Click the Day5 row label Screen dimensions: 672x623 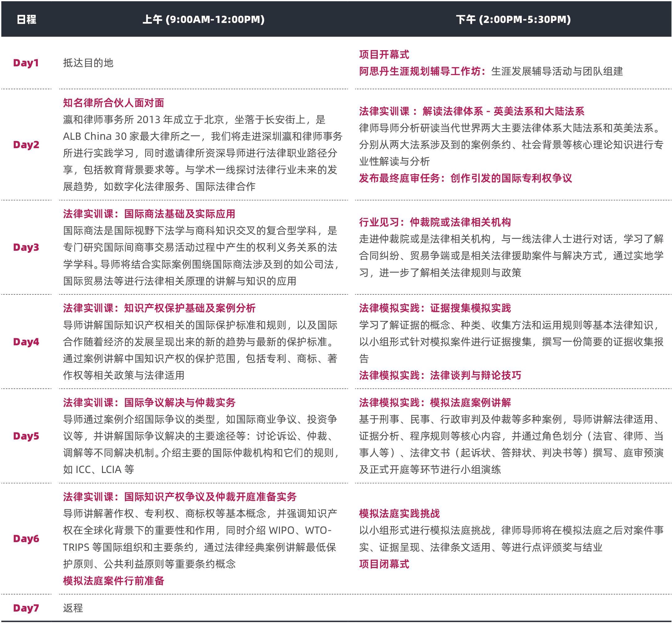pos(26,436)
